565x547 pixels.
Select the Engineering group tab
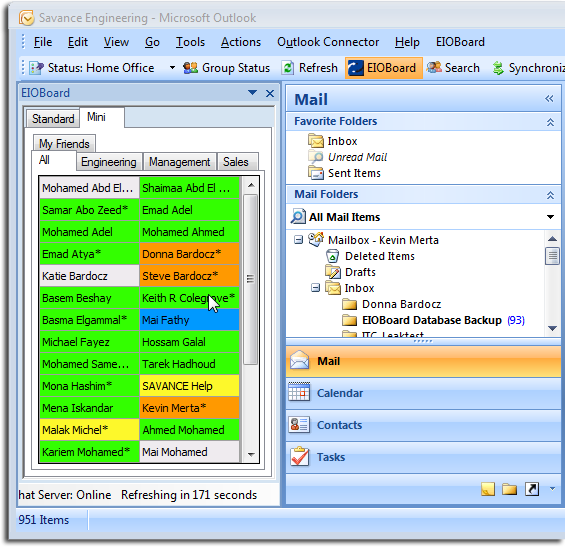pyautogui.click(x=109, y=162)
